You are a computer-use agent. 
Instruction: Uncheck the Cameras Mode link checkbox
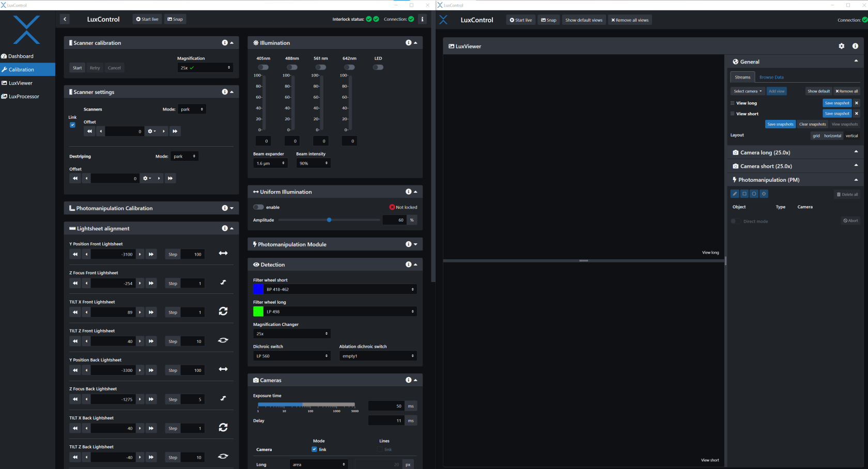coord(314,449)
